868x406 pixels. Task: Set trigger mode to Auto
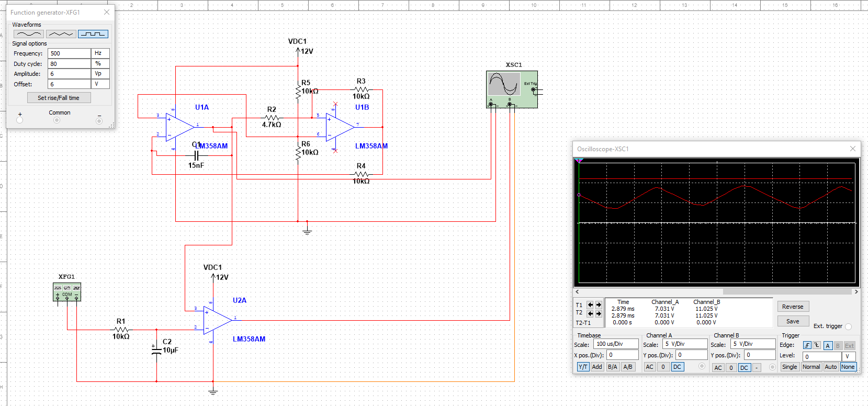click(x=830, y=367)
